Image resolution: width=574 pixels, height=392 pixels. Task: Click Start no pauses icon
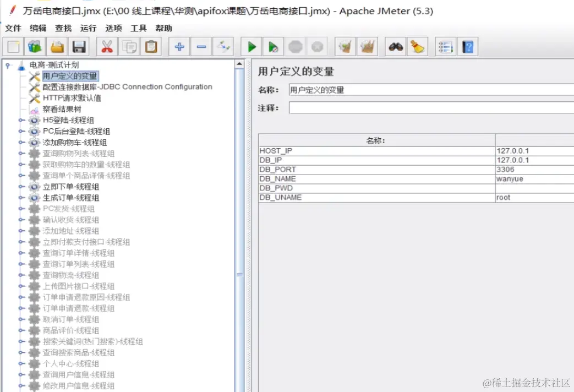tap(273, 47)
